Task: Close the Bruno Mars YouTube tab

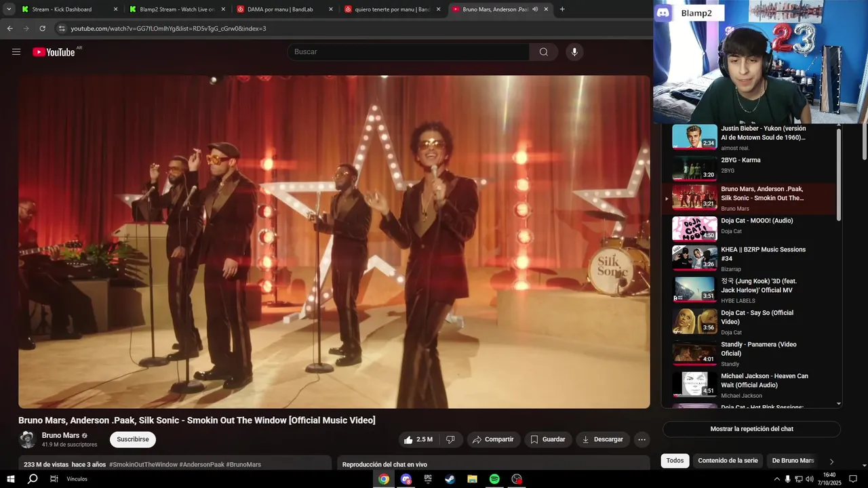Action: pyautogui.click(x=546, y=9)
